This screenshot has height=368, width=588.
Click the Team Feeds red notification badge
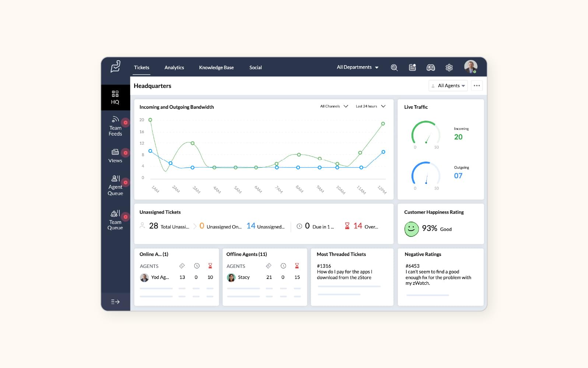[126, 123]
